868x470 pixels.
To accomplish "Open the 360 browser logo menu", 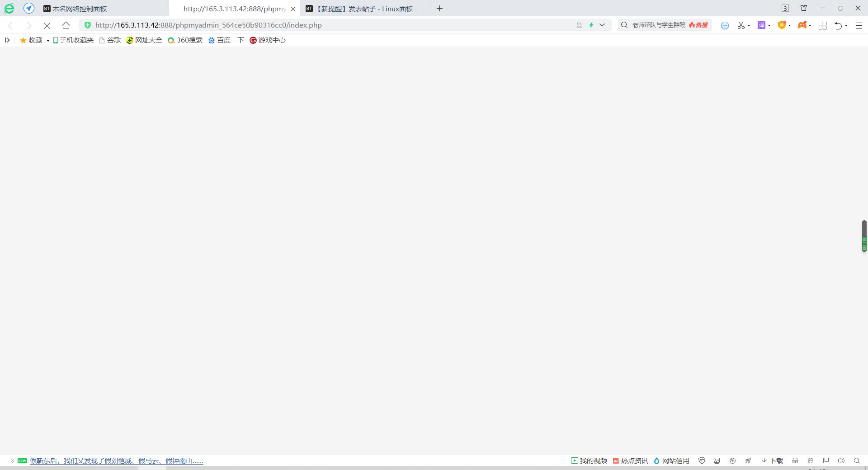I will coord(9,9).
